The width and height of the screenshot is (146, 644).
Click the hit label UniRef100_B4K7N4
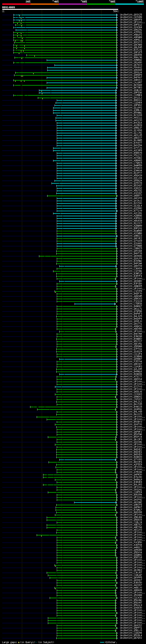pyautogui.click(x=131, y=334)
